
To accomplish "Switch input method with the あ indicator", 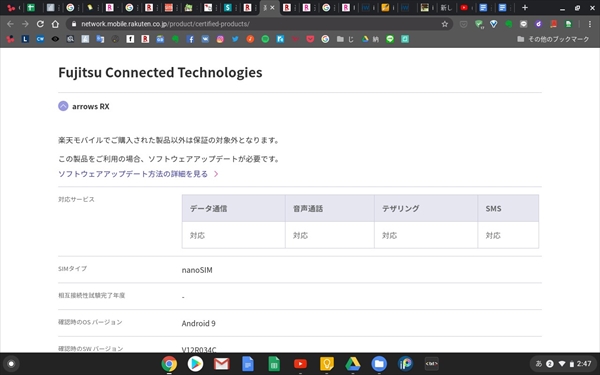I will 539,364.
